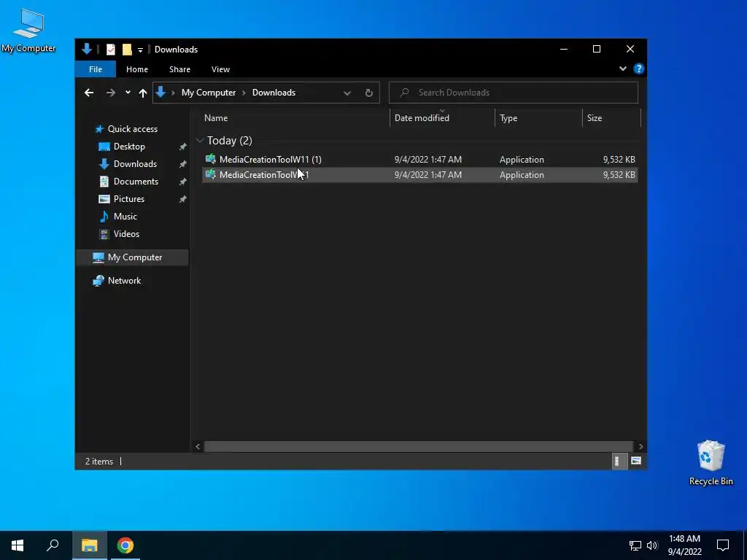The width and height of the screenshot is (747, 560).
Task: Click the Properties quick access toolbar icon
Action: [x=111, y=49]
